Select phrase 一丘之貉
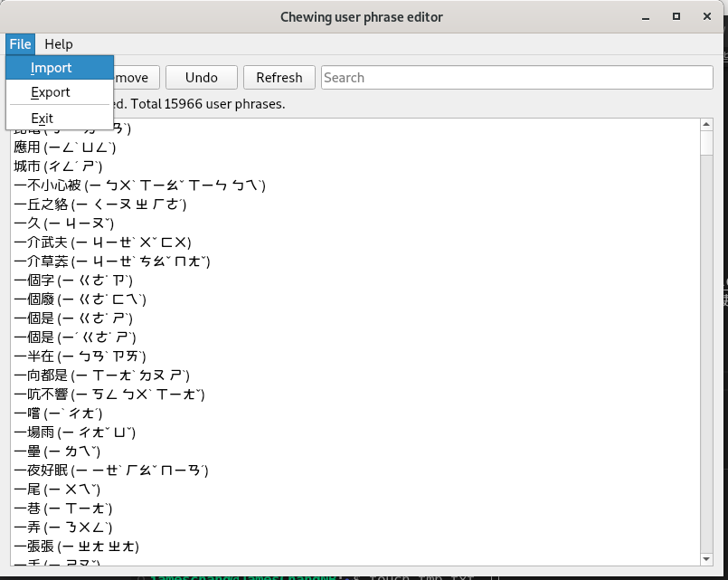 tap(355, 204)
